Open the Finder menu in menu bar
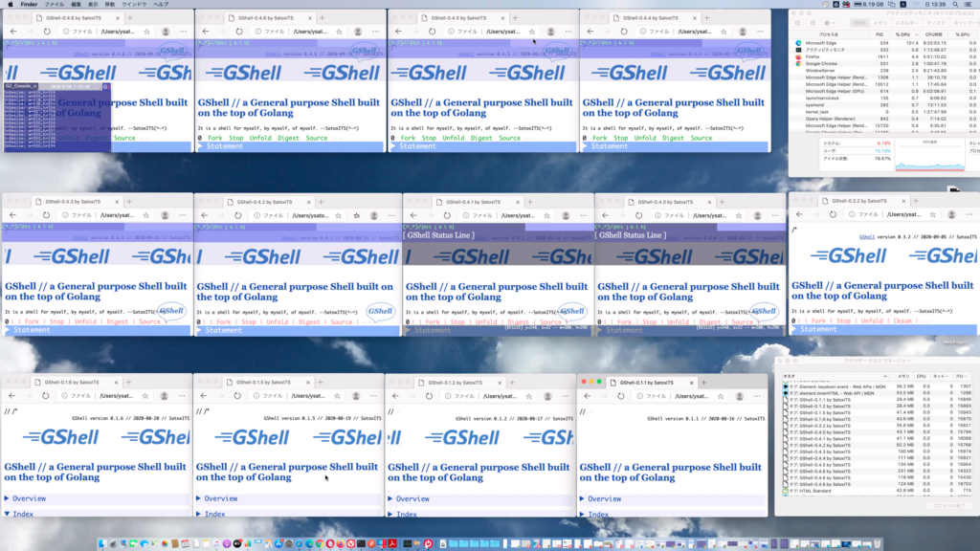 pyautogui.click(x=29, y=4)
